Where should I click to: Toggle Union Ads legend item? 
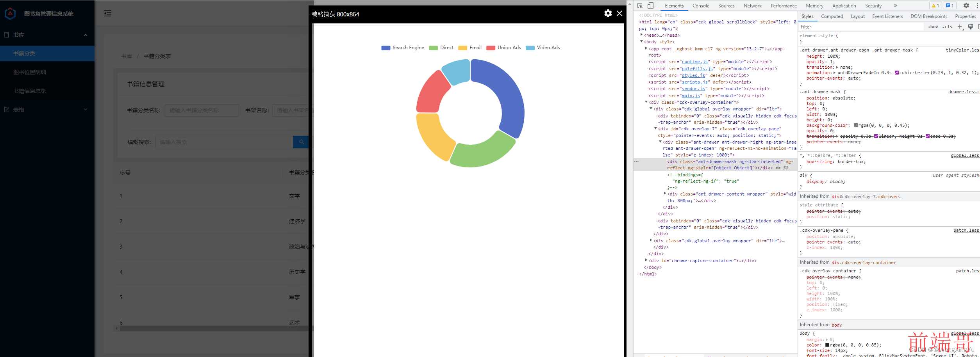[x=504, y=48]
